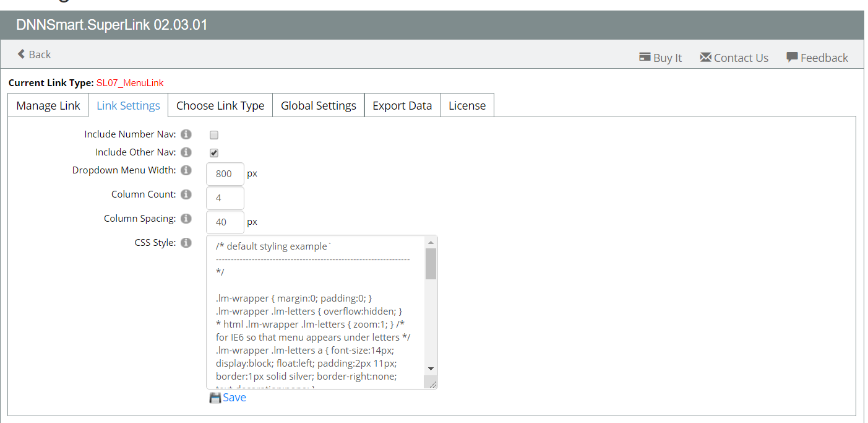Click the CSS textarea scroll down arrow
The image size is (868, 423).
pos(431,368)
